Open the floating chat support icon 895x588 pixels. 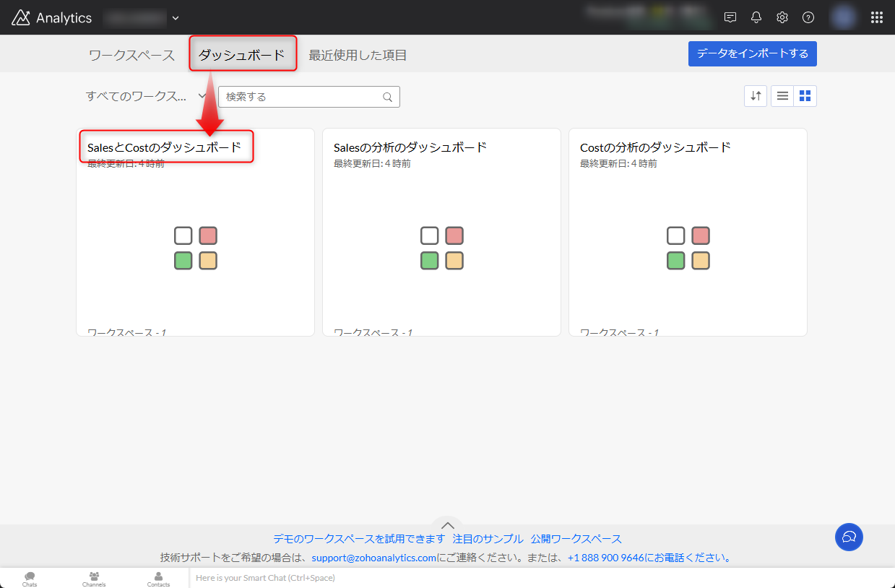coord(849,537)
